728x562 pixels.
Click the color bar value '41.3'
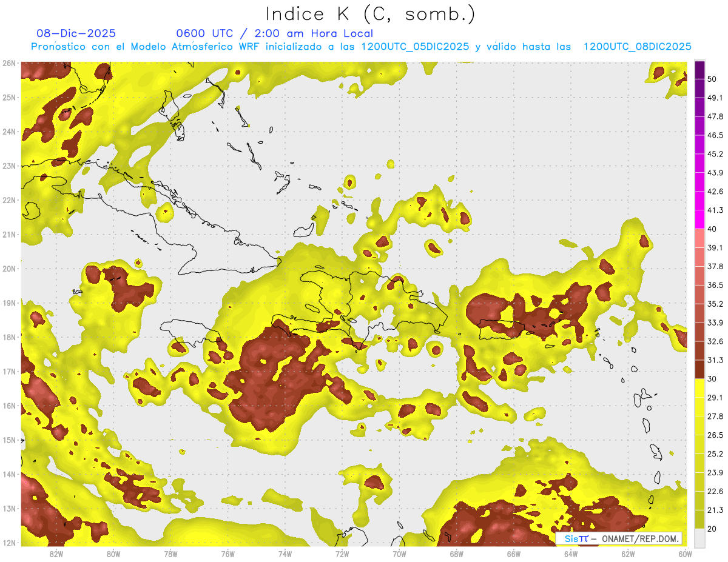[x=715, y=210]
